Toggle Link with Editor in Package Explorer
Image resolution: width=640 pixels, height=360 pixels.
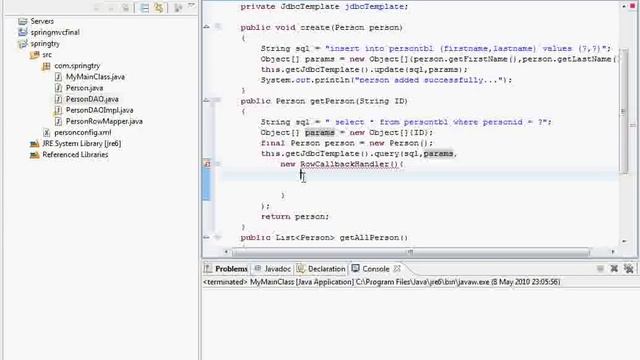[159, 8]
